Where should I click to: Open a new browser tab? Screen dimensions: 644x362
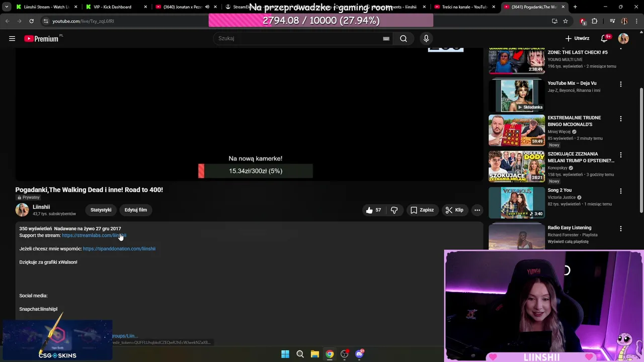(575, 7)
